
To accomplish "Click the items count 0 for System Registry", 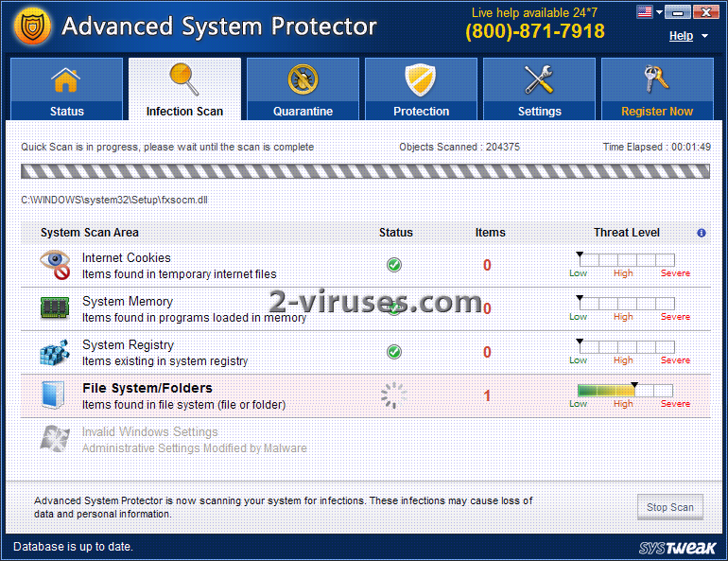I will pyautogui.click(x=487, y=352).
